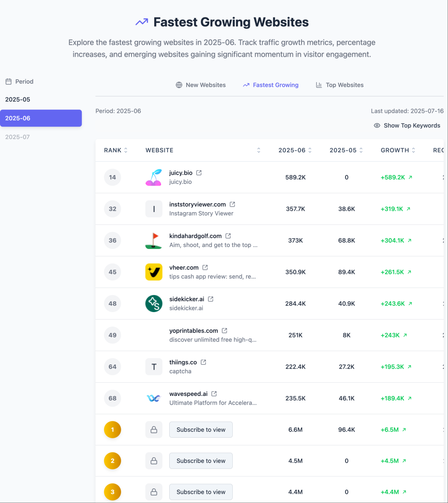
Task: Click the growth arrow next to +6.5M
Action: pos(404,430)
